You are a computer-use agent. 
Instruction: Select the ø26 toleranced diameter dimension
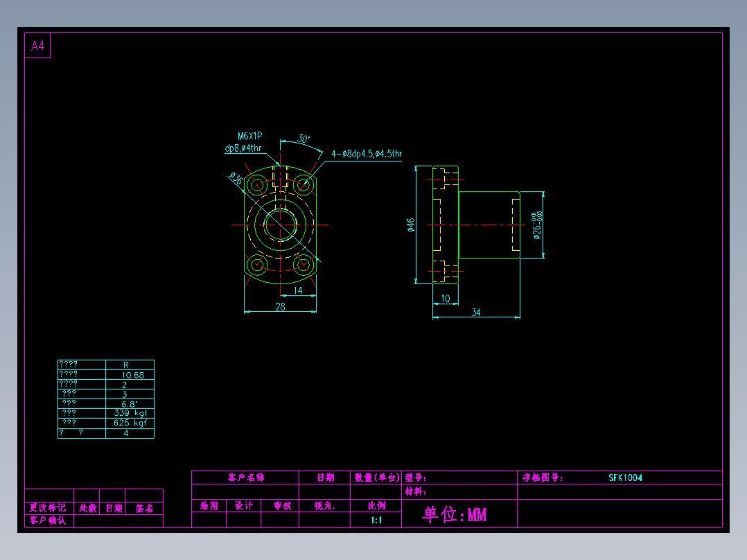537,225
